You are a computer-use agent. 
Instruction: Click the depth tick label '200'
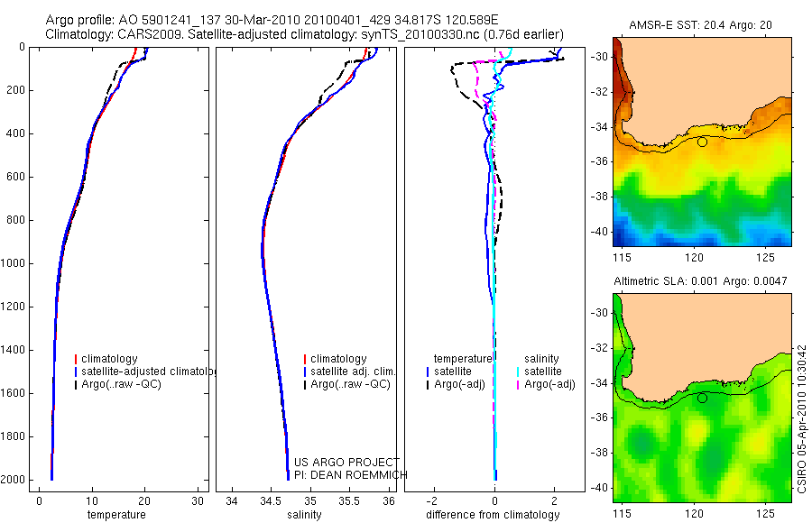click(15, 90)
